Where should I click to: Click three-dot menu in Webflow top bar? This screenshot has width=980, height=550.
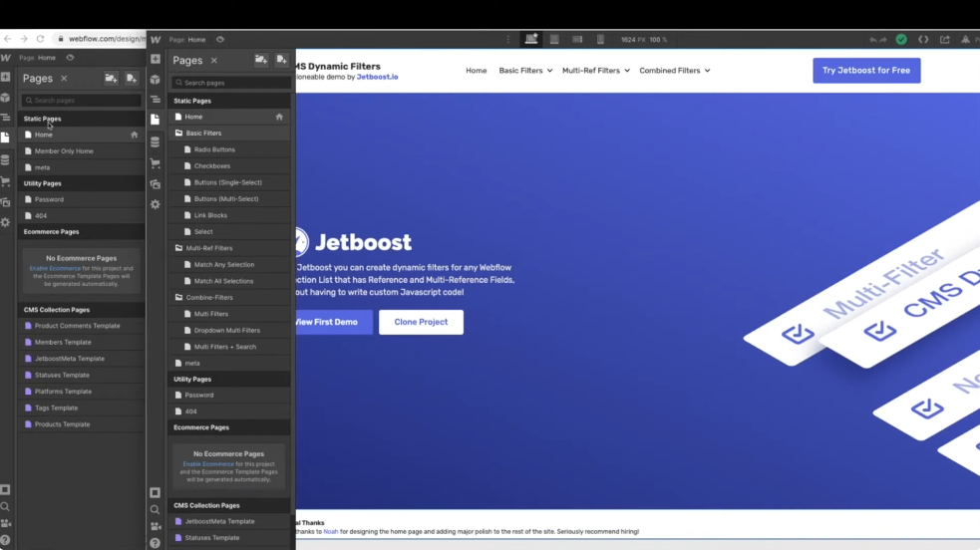[508, 39]
